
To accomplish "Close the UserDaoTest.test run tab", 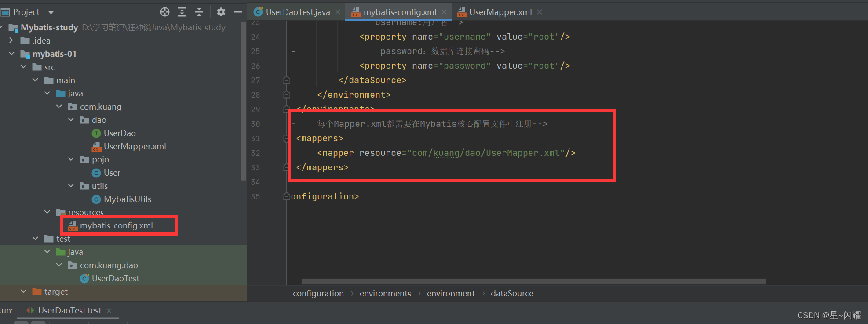I will click(x=109, y=310).
